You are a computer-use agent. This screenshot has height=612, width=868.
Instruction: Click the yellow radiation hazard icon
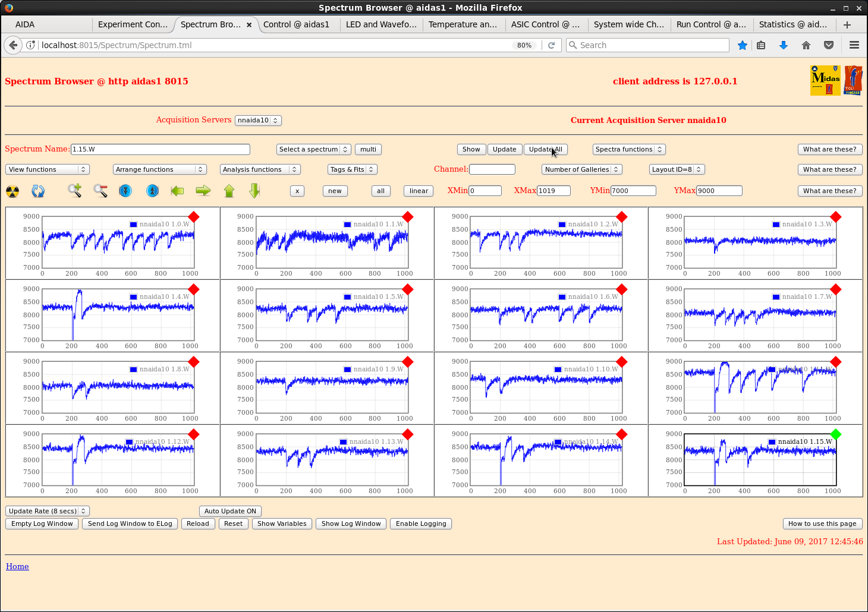tap(12, 191)
